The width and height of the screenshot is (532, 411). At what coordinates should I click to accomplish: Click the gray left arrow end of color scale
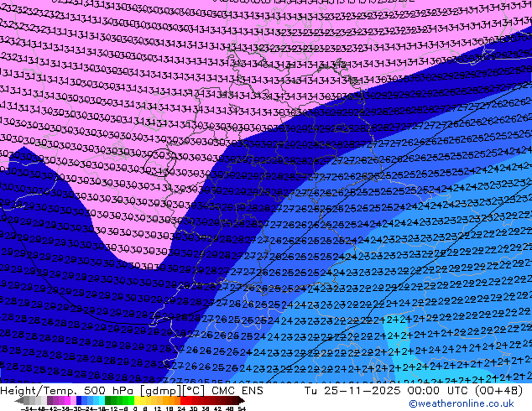tap(19, 400)
